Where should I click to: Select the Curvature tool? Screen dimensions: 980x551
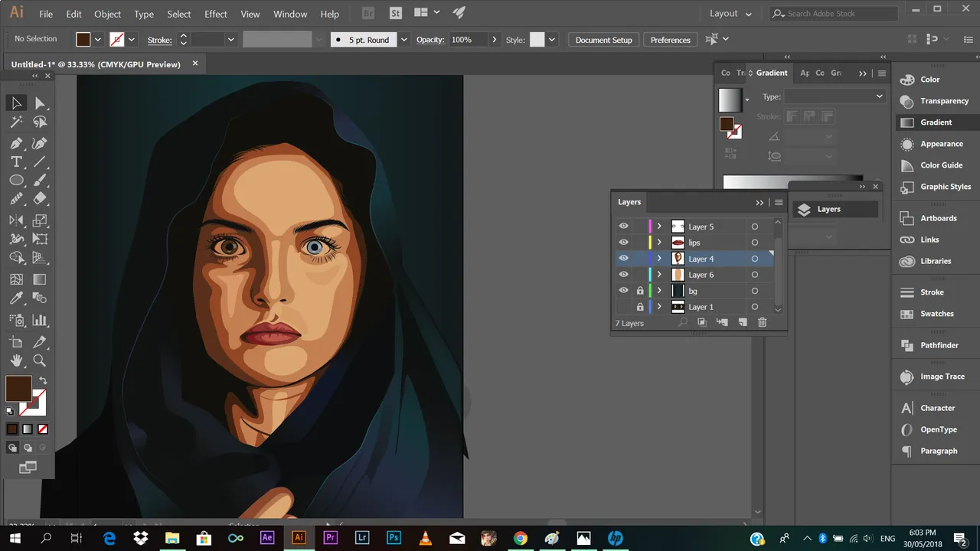pyautogui.click(x=40, y=143)
